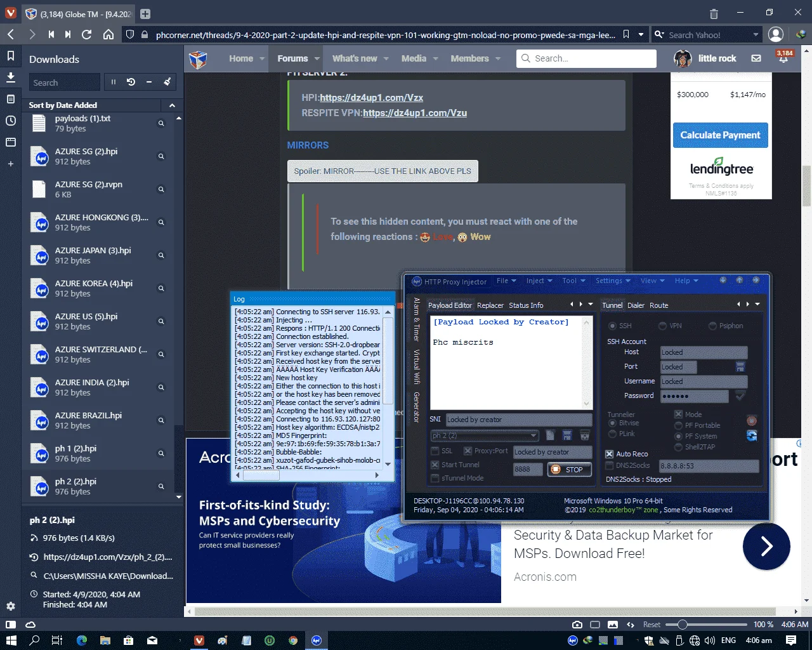The width and height of the screenshot is (812, 650).
Task: Open the recycle bin of closed tabs
Action: point(714,13)
